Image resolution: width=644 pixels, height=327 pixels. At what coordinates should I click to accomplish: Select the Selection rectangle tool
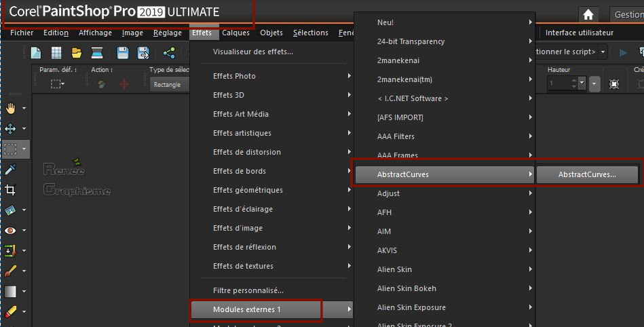click(10, 149)
